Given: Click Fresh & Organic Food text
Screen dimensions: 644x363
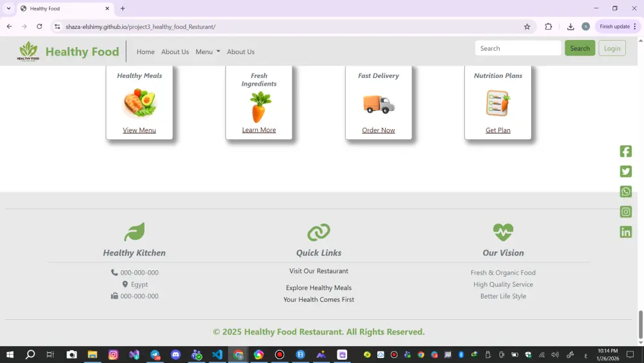Looking at the screenshot, I should tap(503, 273).
